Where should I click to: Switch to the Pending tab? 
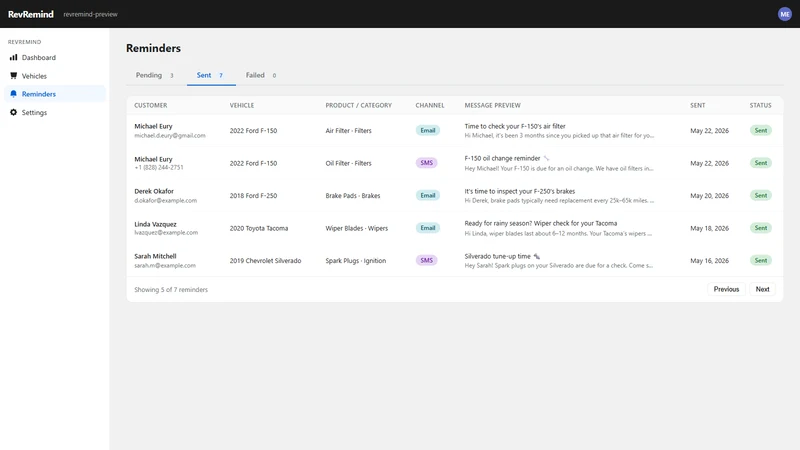155,75
